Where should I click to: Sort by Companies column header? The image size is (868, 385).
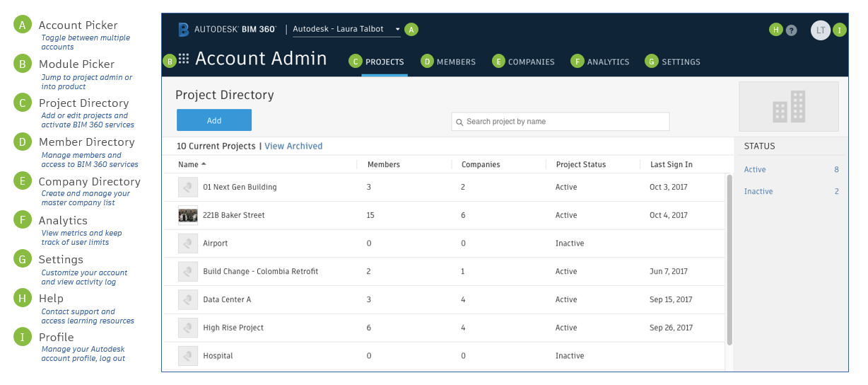tap(481, 164)
